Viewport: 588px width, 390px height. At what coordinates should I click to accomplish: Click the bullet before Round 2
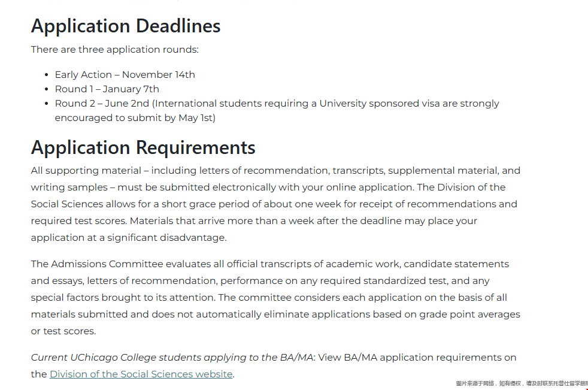click(46, 104)
